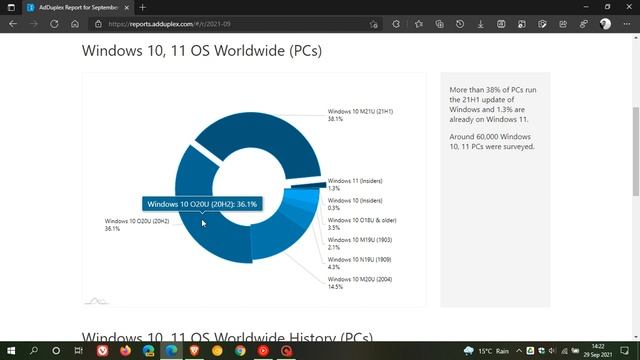Select the Windows 10 M19U (1903) label
This screenshot has width=640, height=360.
tap(360, 243)
